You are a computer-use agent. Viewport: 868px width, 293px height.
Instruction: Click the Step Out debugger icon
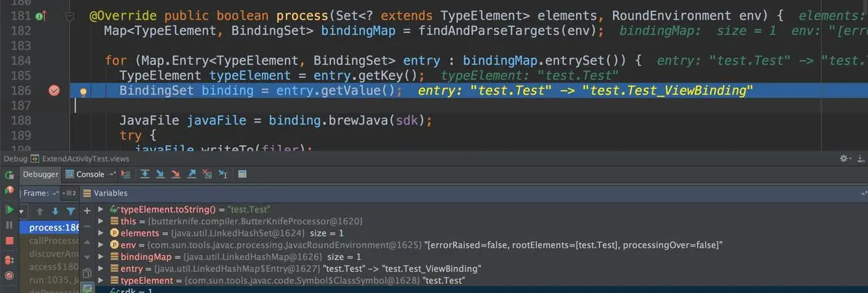tap(192, 174)
